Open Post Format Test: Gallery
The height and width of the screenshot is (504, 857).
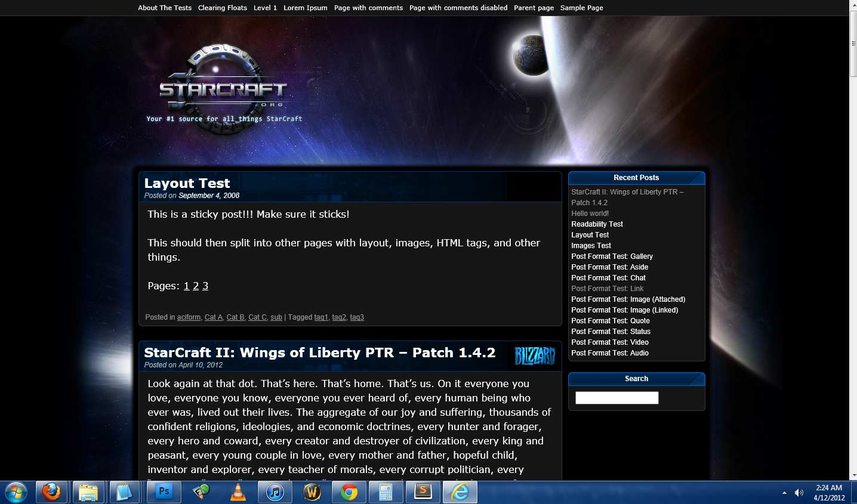coord(612,256)
